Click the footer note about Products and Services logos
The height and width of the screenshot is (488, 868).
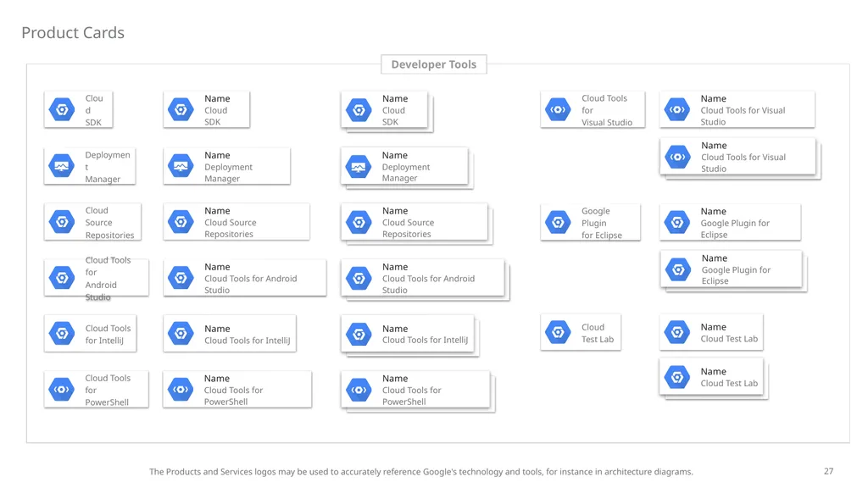tap(420, 471)
